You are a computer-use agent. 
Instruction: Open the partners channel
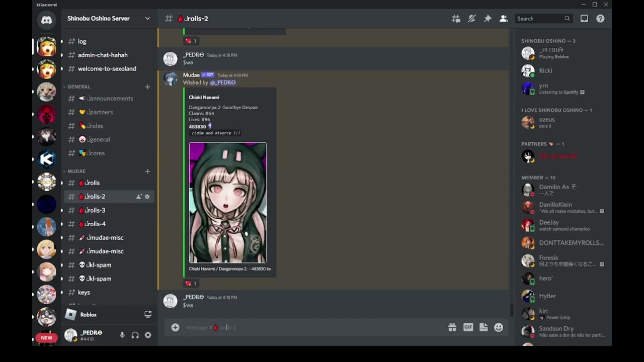coord(109,112)
